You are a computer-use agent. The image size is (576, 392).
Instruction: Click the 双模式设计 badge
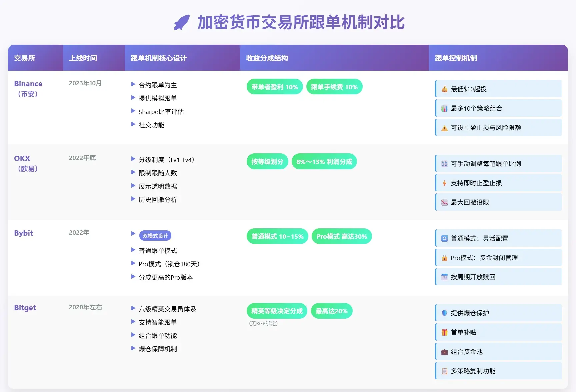coord(155,236)
